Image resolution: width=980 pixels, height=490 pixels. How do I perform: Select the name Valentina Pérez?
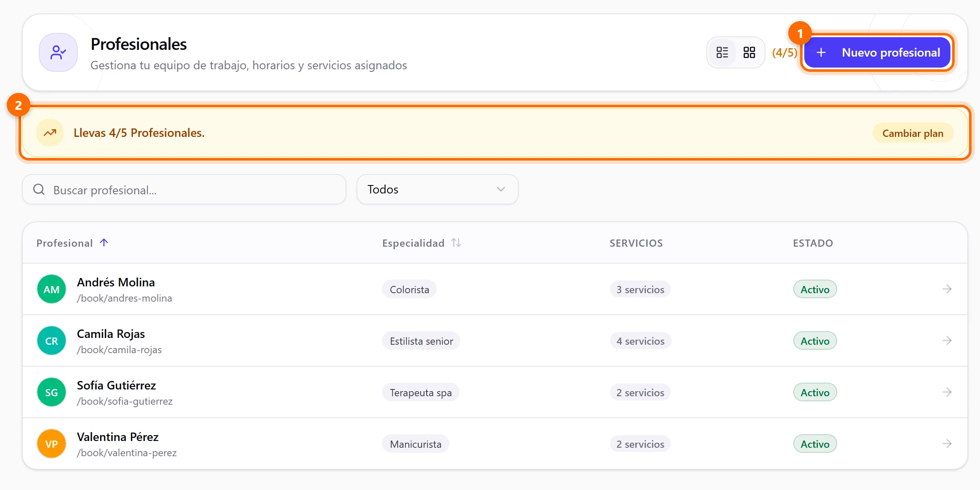coord(118,437)
